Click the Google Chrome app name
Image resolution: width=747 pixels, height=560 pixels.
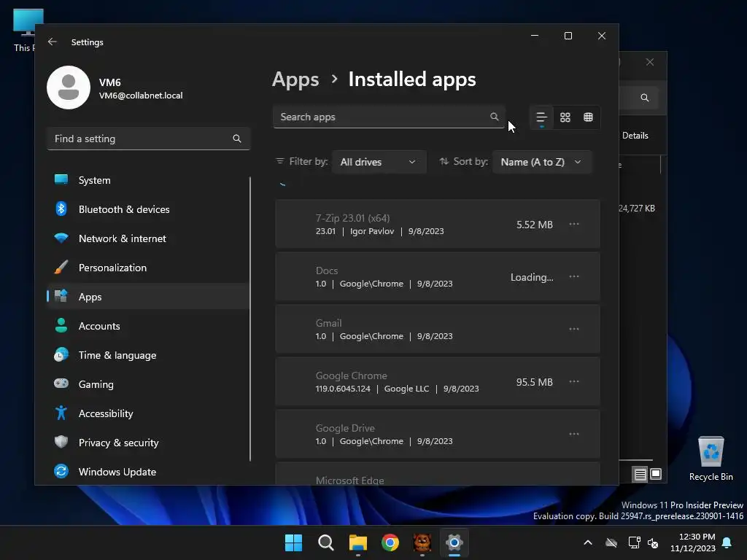tap(352, 376)
